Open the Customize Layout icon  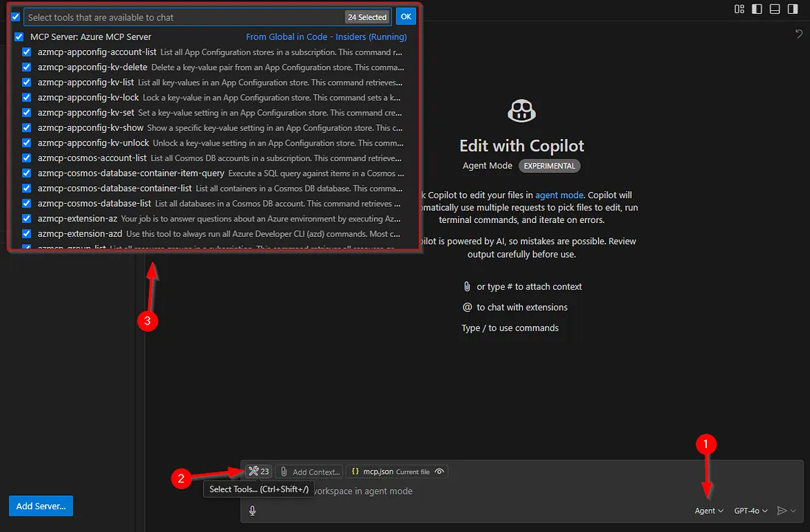pyautogui.click(x=739, y=9)
